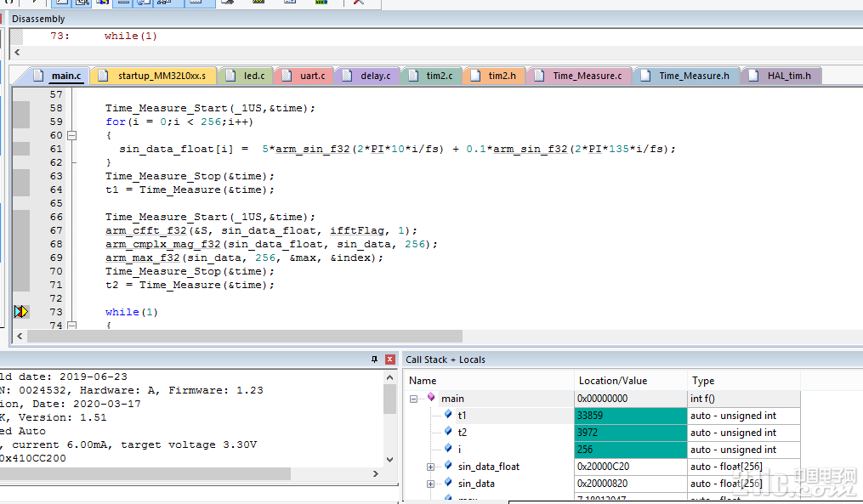Collapse the main function in Call Stack
This screenshot has height=504, width=863.
point(413,399)
